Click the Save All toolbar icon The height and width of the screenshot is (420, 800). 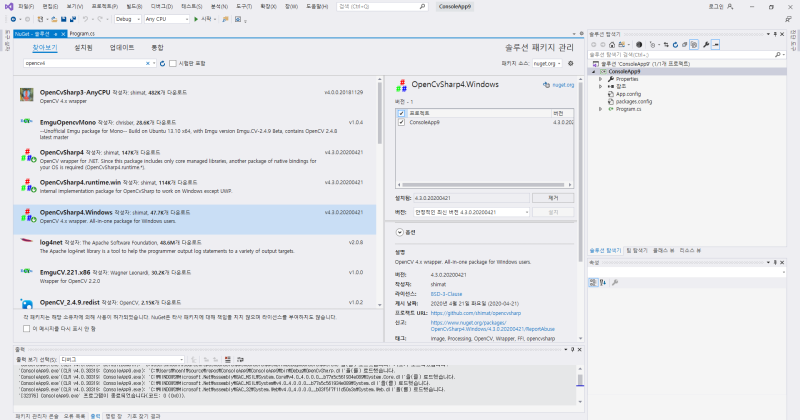tap(72, 19)
